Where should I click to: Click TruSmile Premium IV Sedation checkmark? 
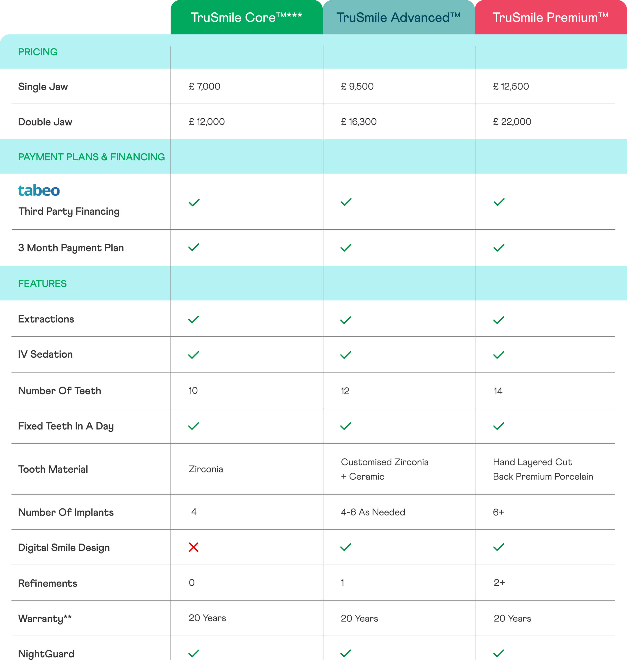[x=499, y=354]
